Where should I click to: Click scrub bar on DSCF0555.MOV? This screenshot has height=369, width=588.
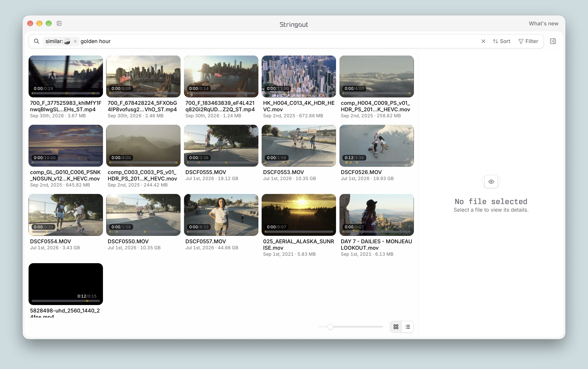click(x=221, y=163)
